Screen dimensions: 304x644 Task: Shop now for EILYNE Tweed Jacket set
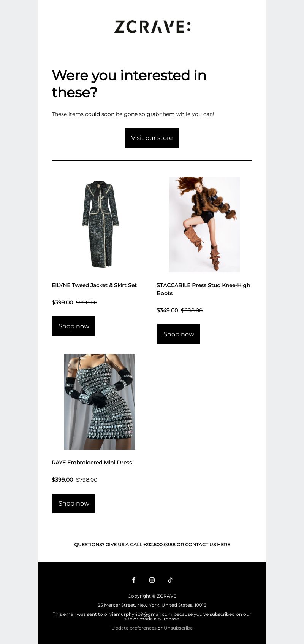pyautogui.click(x=74, y=326)
